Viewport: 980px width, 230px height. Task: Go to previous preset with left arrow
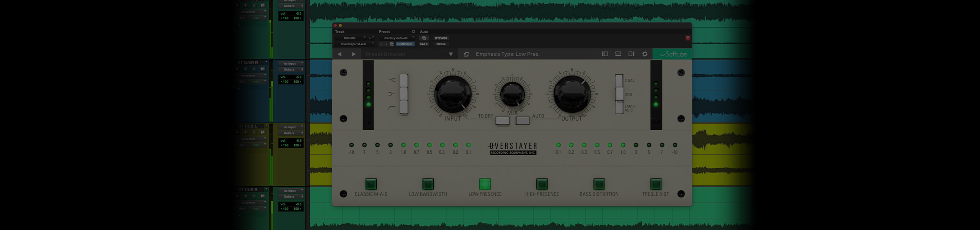(340, 54)
